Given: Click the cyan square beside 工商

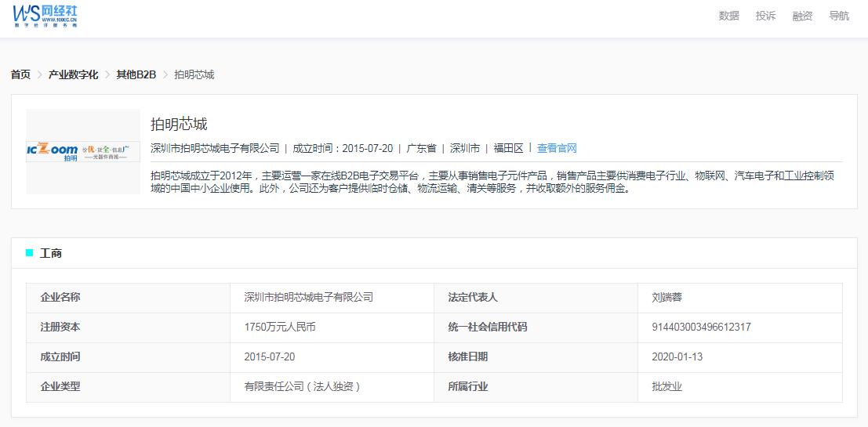Looking at the screenshot, I should point(29,253).
